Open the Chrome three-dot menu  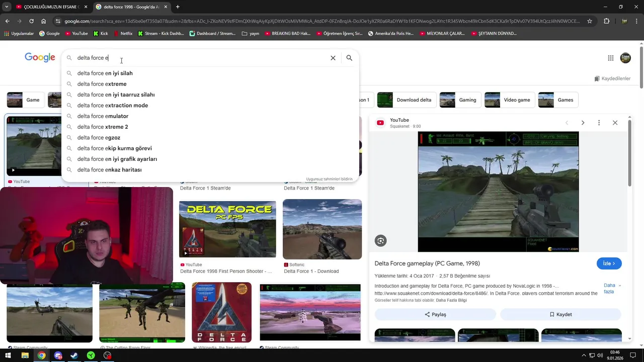tap(637, 21)
